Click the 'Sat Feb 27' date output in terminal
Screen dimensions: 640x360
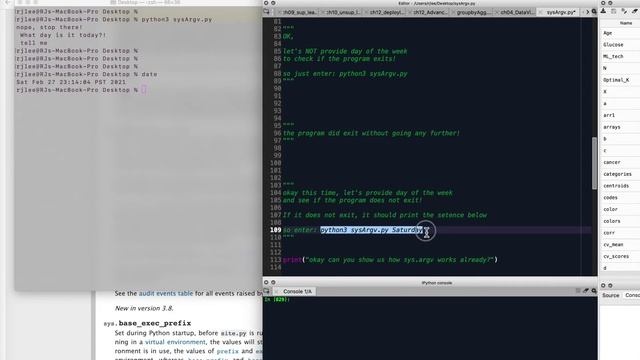click(x=71, y=82)
